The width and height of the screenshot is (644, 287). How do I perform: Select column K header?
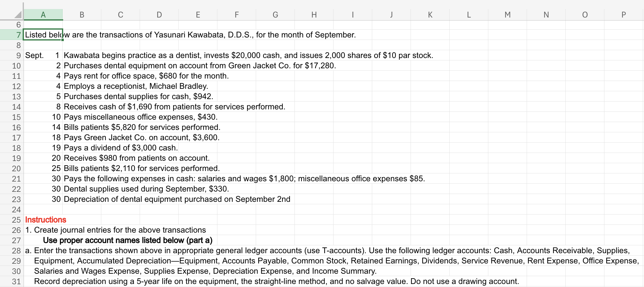430,14
